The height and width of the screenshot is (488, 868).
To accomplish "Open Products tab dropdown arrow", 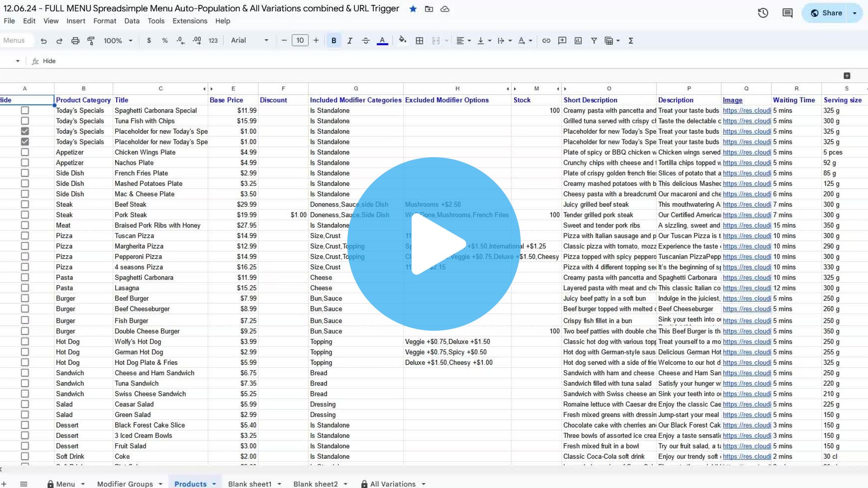I will point(214,484).
